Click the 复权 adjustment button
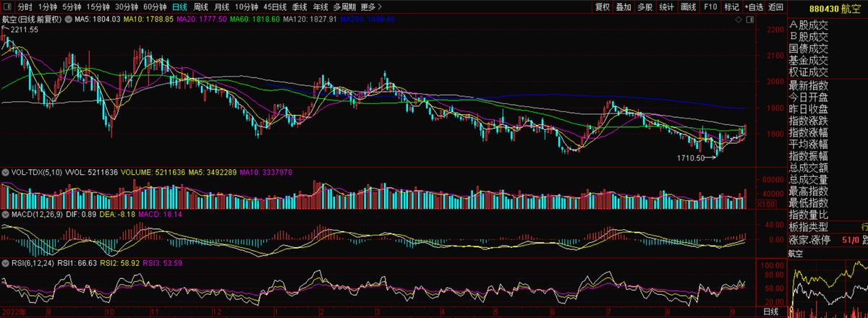Screen dimensions: 868x318 tap(602, 7)
